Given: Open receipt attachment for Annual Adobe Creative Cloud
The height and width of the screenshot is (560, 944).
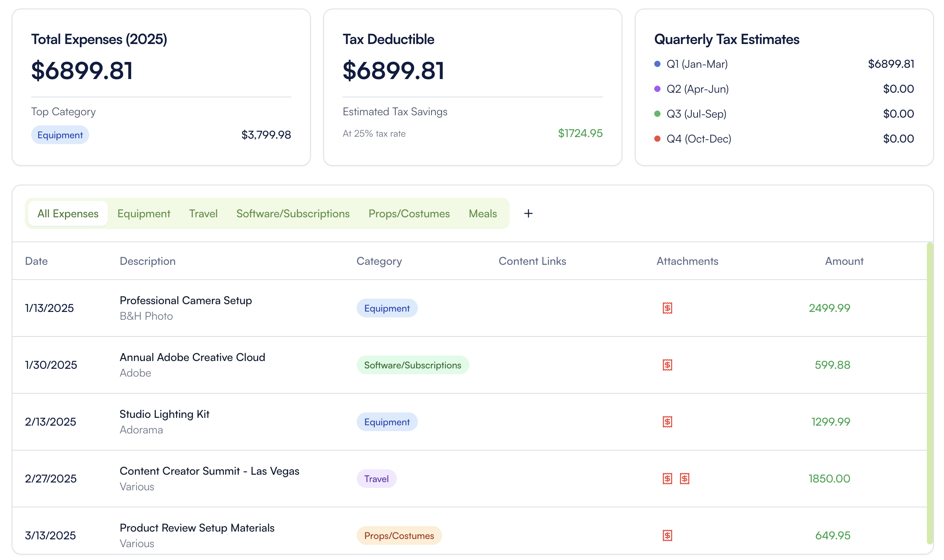Looking at the screenshot, I should pyautogui.click(x=667, y=365).
